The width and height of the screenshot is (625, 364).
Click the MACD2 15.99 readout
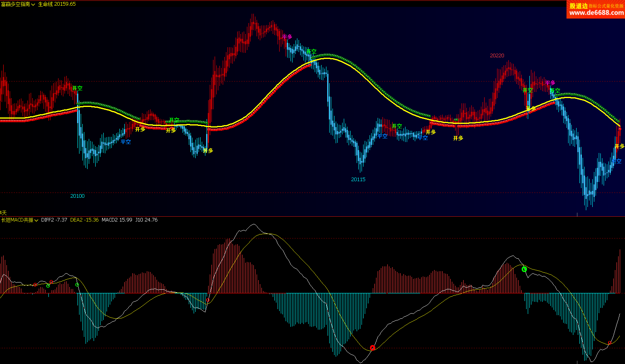pyautogui.click(x=117, y=220)
